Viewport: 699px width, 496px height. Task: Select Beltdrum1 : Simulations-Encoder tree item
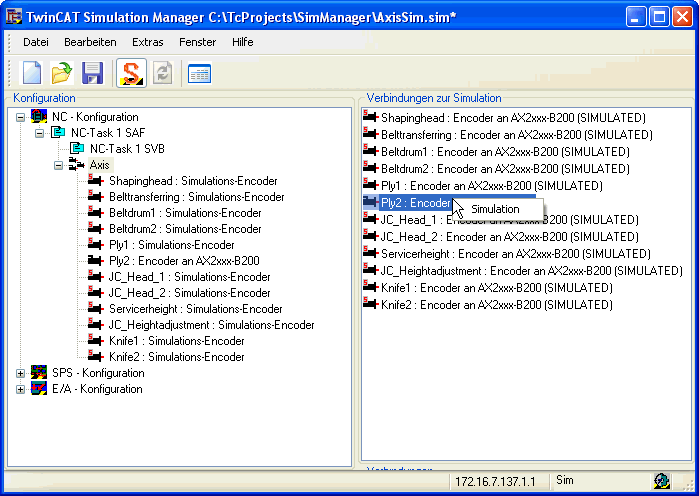click(x=185, y=213)
